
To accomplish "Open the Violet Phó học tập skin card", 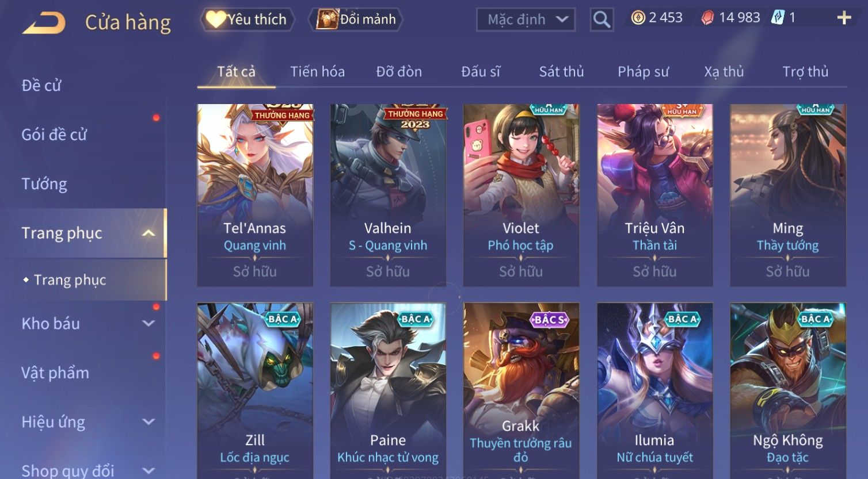I will (x=521, y=195).
